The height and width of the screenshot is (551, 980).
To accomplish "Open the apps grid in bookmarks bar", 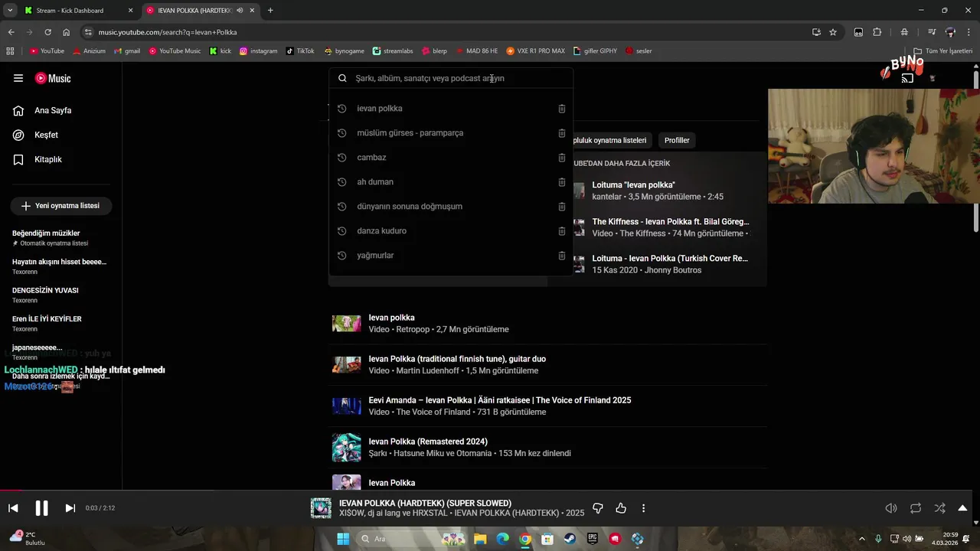I will [x=10, y=51].
